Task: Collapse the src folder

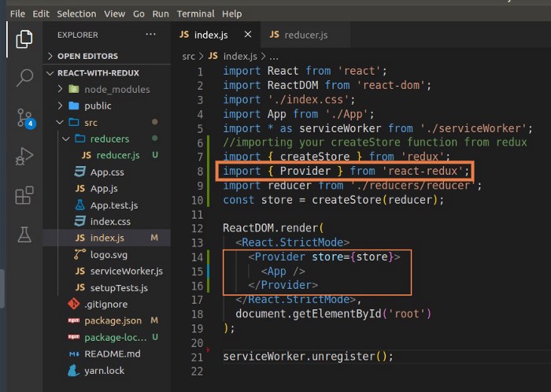Action: [x=91, y=122]
